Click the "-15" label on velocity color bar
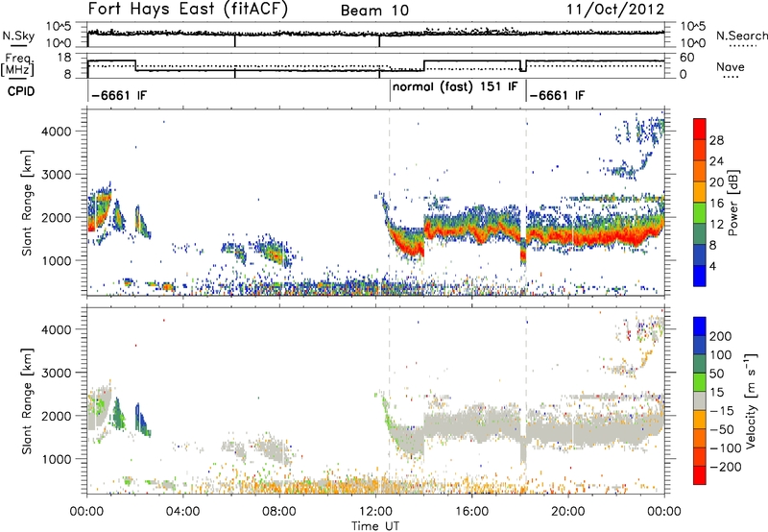The height and width of the screenshot is (532, 768). pyautogui.click(x=722, y=411)
